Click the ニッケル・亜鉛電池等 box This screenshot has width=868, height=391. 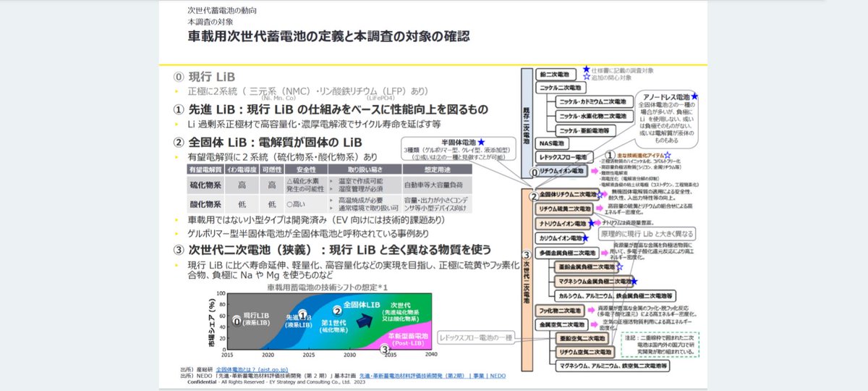click(x=586, y=130)
